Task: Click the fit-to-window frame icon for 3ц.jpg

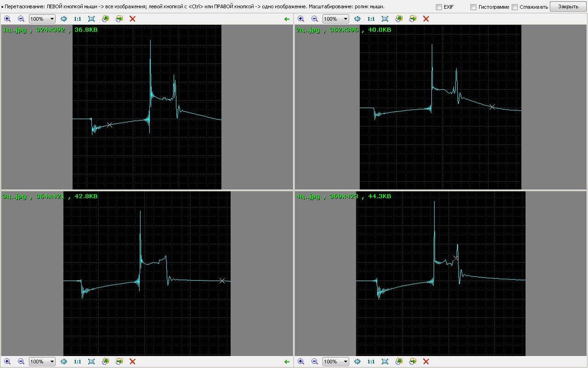Action: point(91,362)
